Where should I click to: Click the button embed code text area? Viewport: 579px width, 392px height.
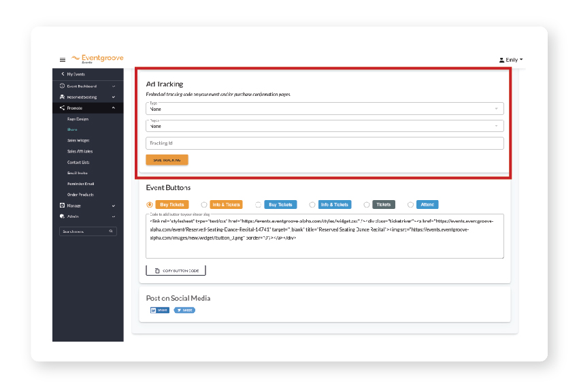[x=325, y=236]
